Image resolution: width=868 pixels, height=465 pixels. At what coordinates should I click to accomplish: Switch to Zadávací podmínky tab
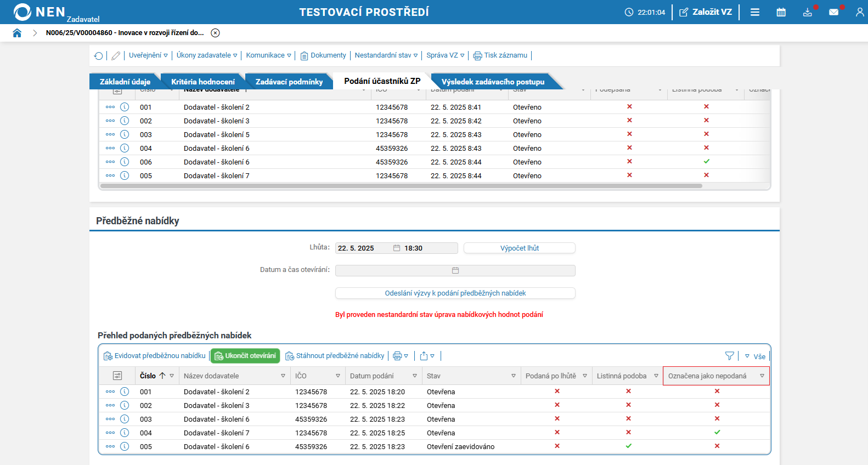[289, 82]
